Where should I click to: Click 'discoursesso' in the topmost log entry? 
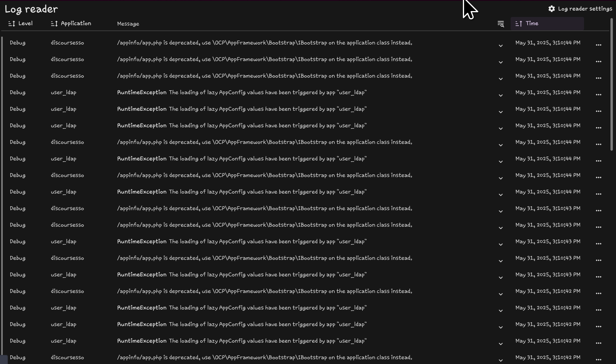click(67, 43)
